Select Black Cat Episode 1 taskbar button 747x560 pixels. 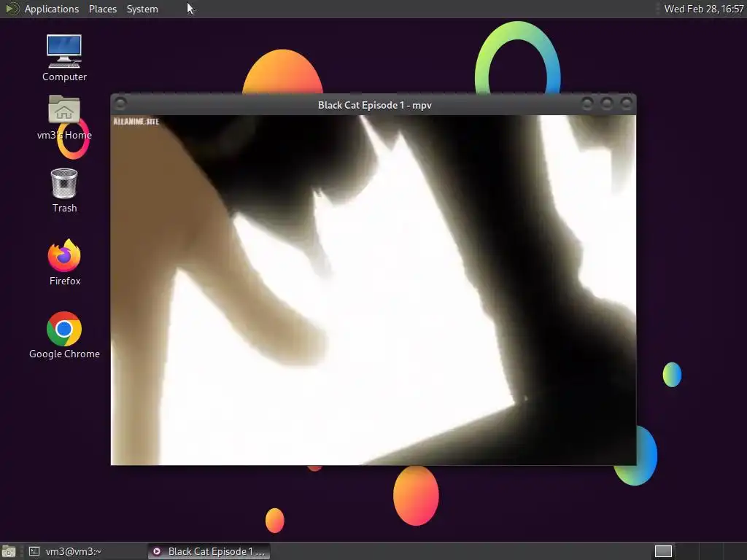point(209,551)
